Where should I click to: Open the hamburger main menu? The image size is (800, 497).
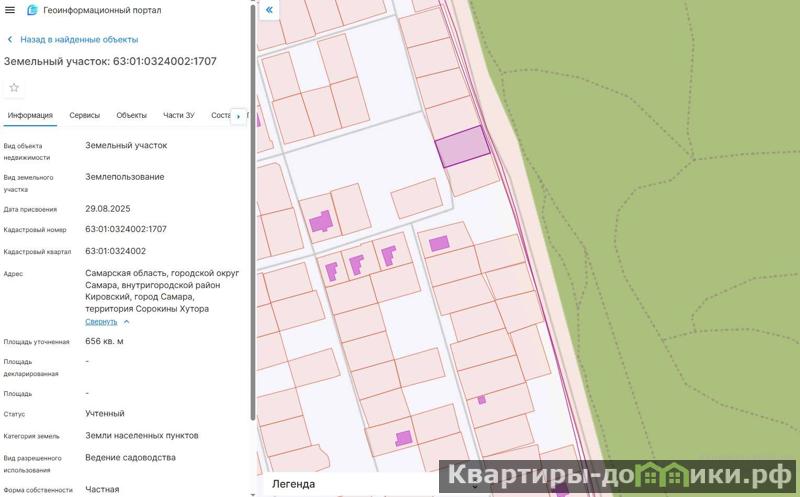(10, 10)
